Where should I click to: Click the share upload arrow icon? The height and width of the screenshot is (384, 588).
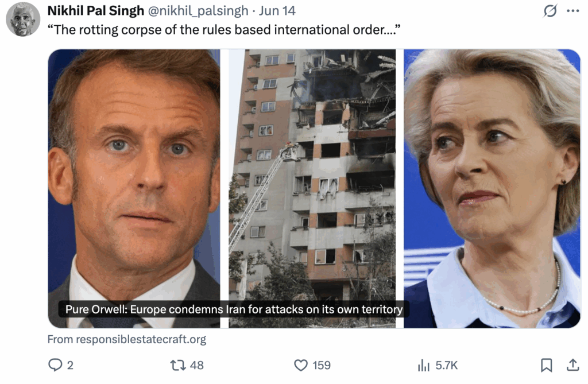click(572, 365)
